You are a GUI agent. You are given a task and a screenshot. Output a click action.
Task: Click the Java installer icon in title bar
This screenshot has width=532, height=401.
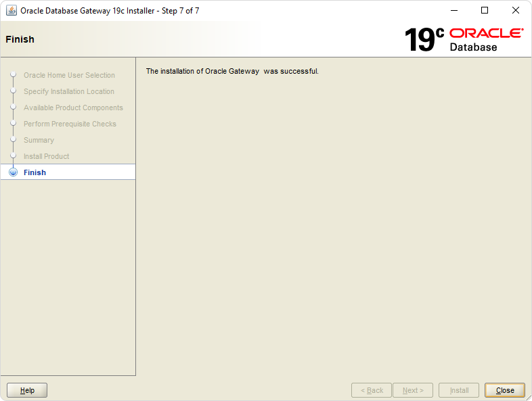pos(12,11)
